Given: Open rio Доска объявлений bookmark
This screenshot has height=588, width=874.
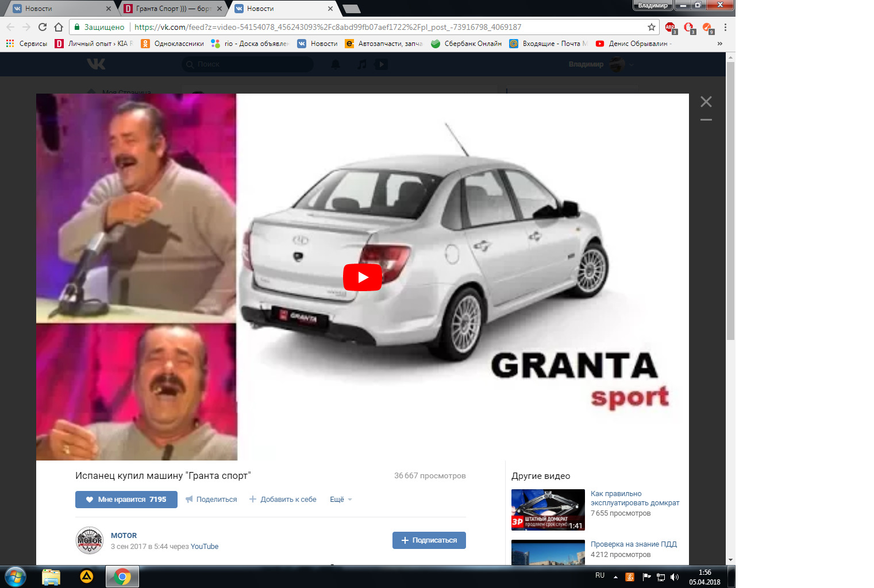Looking at the screenshot, I should (x=250, y=44).
